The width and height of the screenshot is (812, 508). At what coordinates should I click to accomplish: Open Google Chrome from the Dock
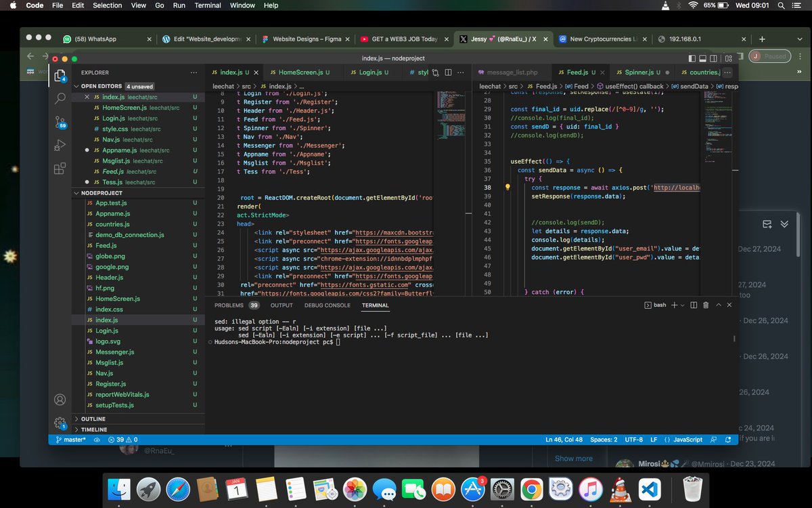tap(531, 488)
